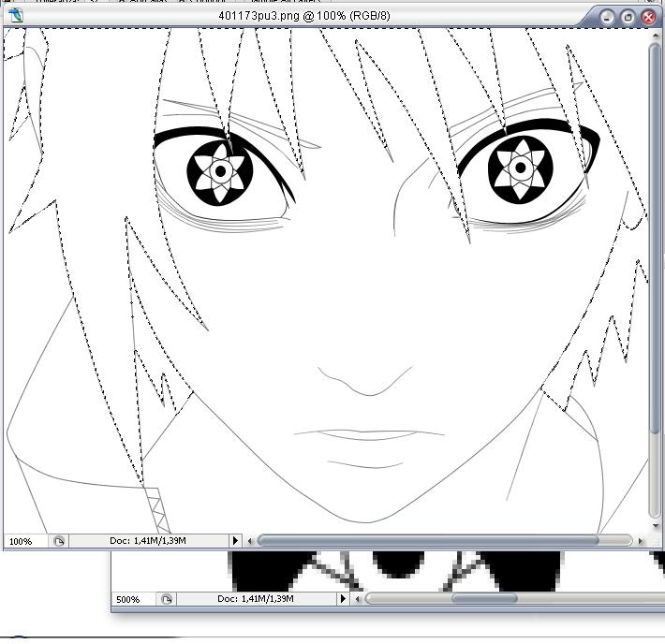
Task: Click the horizontal scroll left arrow in 500% window
Action: pyautogui.click(x=357, y=599)
